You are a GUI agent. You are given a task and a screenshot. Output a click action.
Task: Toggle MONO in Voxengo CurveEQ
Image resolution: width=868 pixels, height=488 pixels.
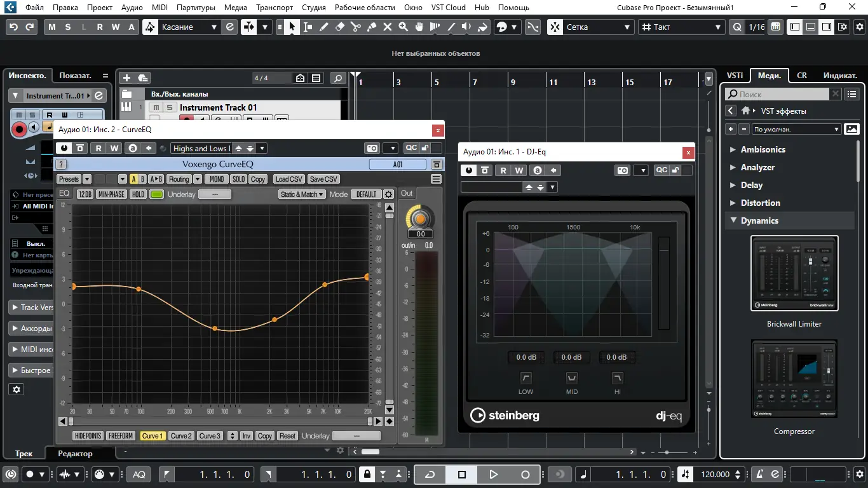tap(217, 179)
